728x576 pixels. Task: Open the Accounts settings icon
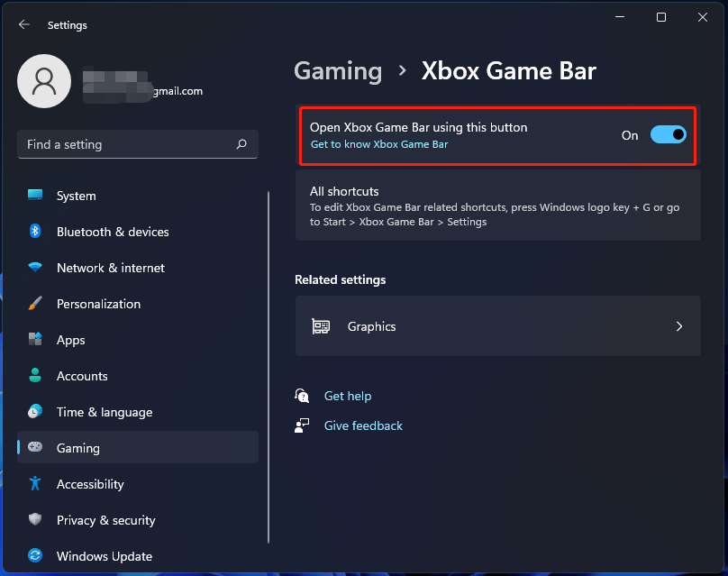point(36,376)
